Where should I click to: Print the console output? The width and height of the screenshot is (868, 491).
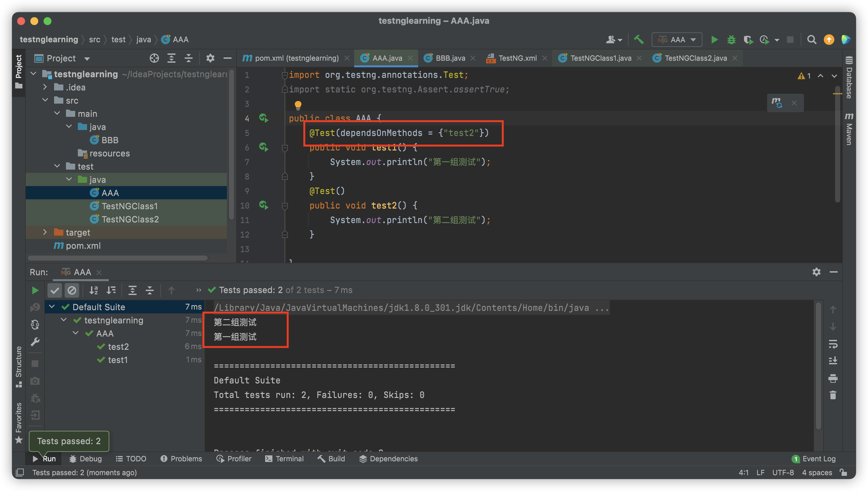(x=833, y=378)
